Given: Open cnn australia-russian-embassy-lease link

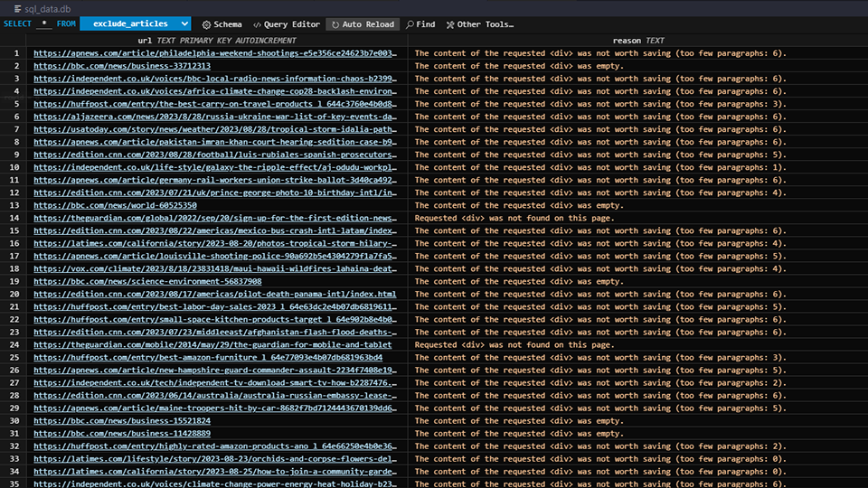Looking at the screenshot, I should [215, 396].
